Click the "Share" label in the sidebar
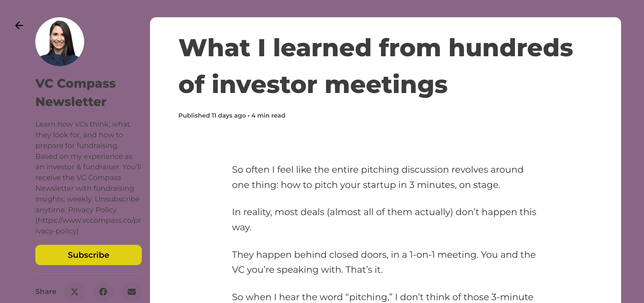The image size is (644, 303). coord(46,291)
